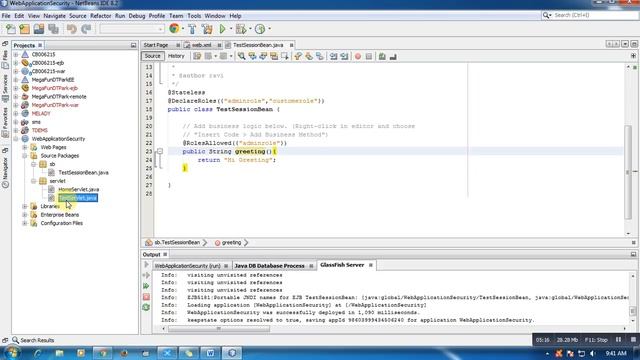640x360 pixels.
Task: Select TestSessionBean.java in Projects tree
Action: pyautogui.click(x=83, y=173)
